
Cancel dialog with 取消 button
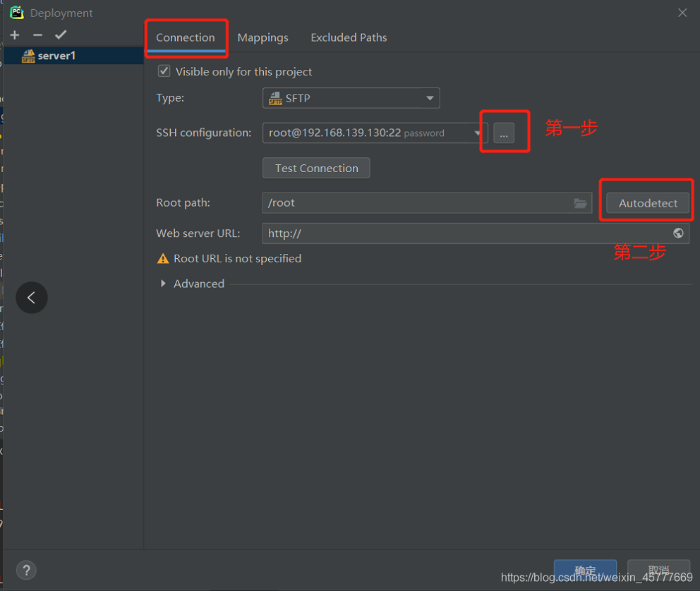coord(658,571)
